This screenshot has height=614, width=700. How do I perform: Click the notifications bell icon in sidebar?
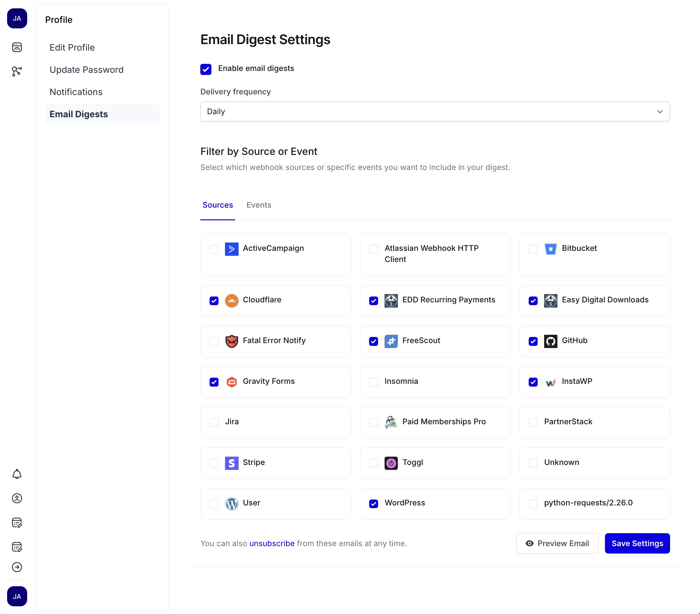click(x=17, y=474)
